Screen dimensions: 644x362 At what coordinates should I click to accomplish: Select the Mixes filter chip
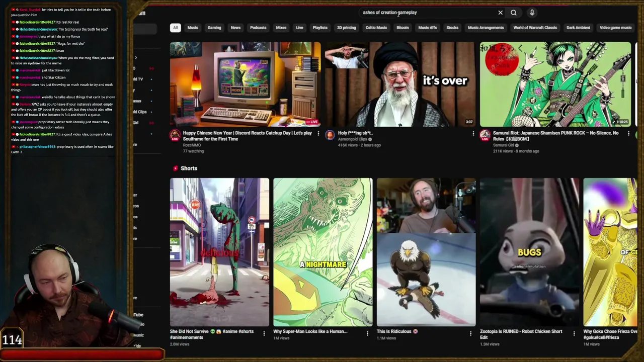(x=281, y=28)
